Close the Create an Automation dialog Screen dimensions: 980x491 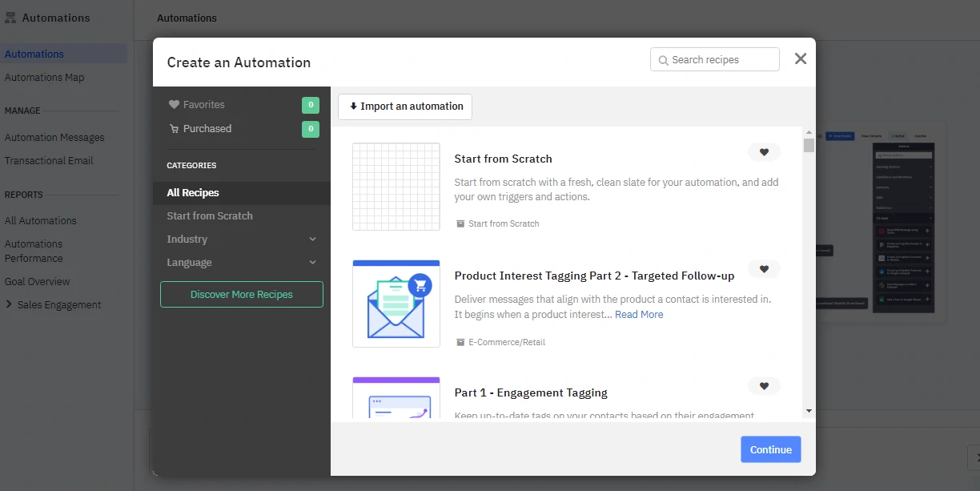800,58
